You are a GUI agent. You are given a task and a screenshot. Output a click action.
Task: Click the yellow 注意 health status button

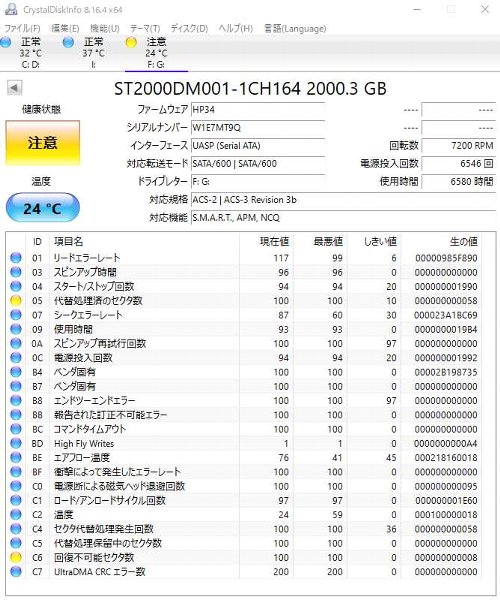point(42,143)
